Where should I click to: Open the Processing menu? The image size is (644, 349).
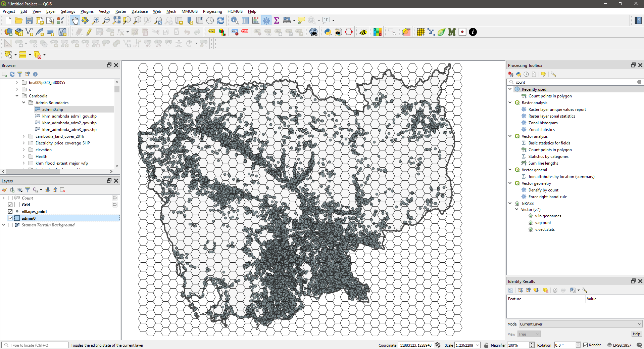212,11
